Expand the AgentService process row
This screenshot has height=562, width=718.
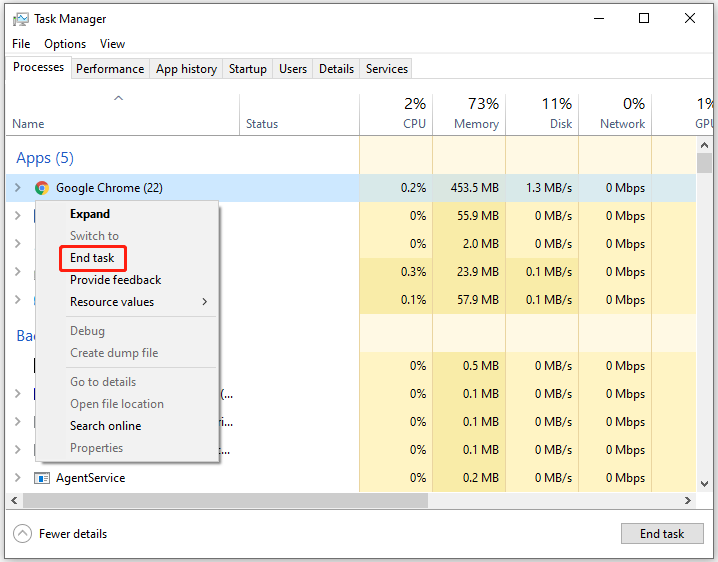tap(18, 478)
